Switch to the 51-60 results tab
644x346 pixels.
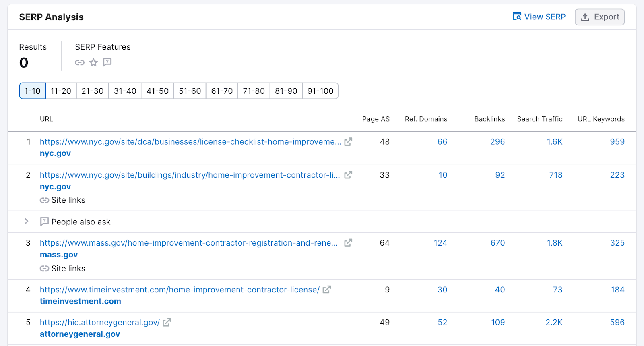(190, 91)
